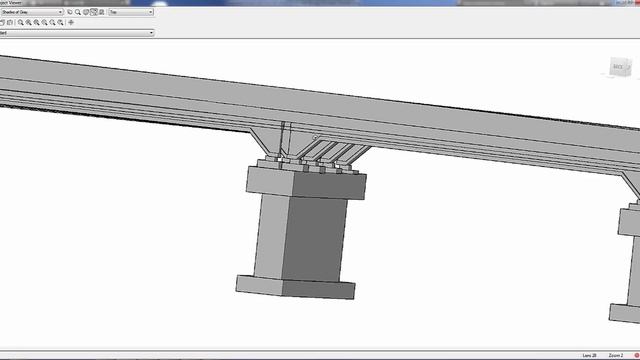
Task: Click the rotate view icon beside the style dropdown
Action: tap(70, 12)
